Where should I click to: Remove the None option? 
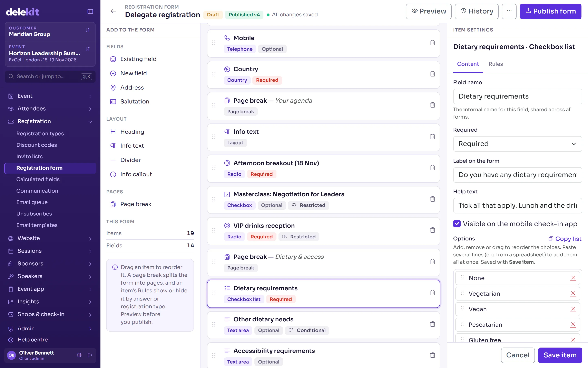(x=573, y=278)
